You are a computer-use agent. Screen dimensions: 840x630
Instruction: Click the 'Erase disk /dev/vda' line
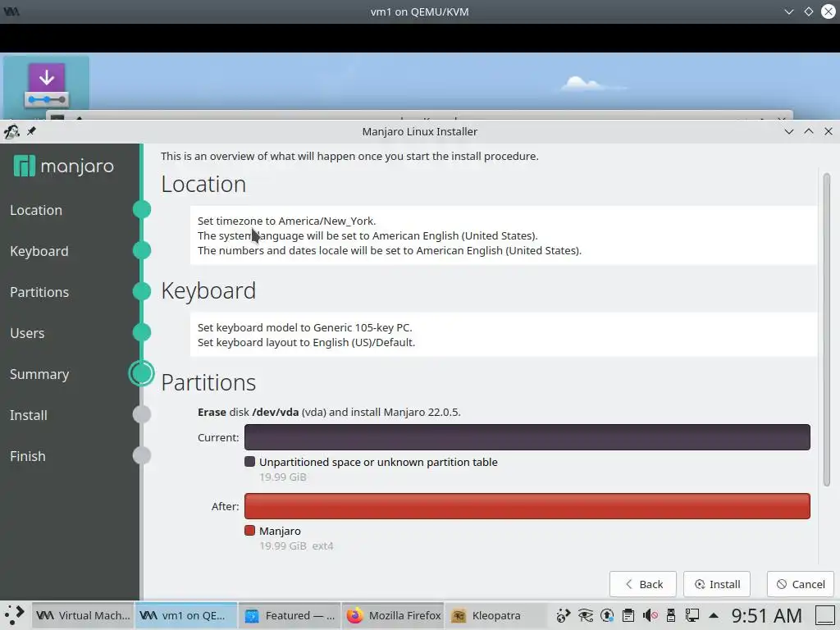329,412
